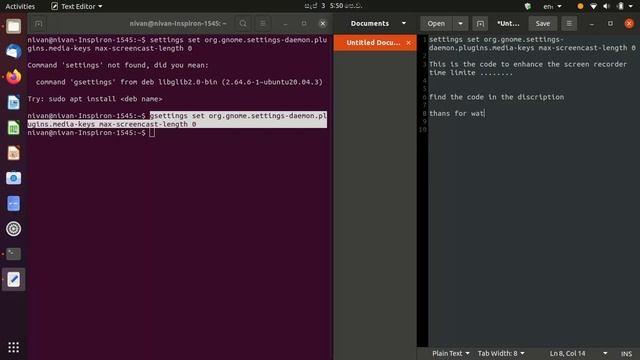This screenshot has height=360, width=640.
Task: Change the Tab Width setting
Action: coord(501,353)
